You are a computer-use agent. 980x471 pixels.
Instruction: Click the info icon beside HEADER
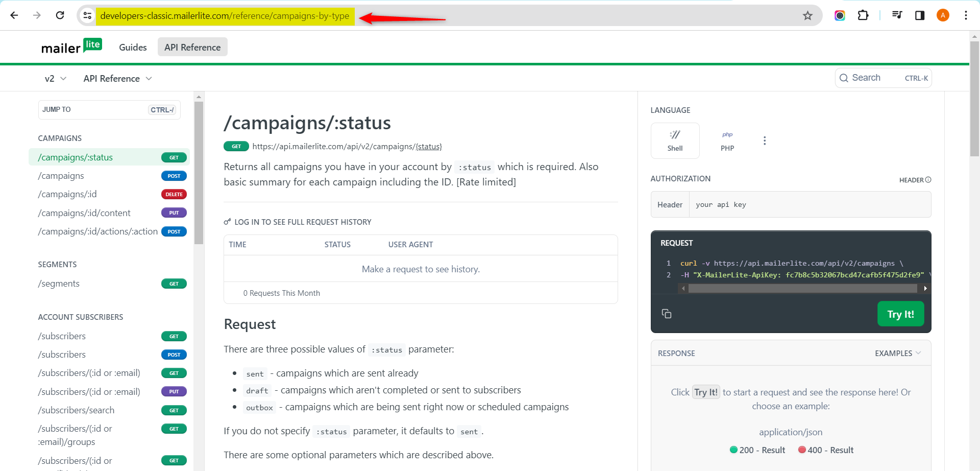coord(928,180)
